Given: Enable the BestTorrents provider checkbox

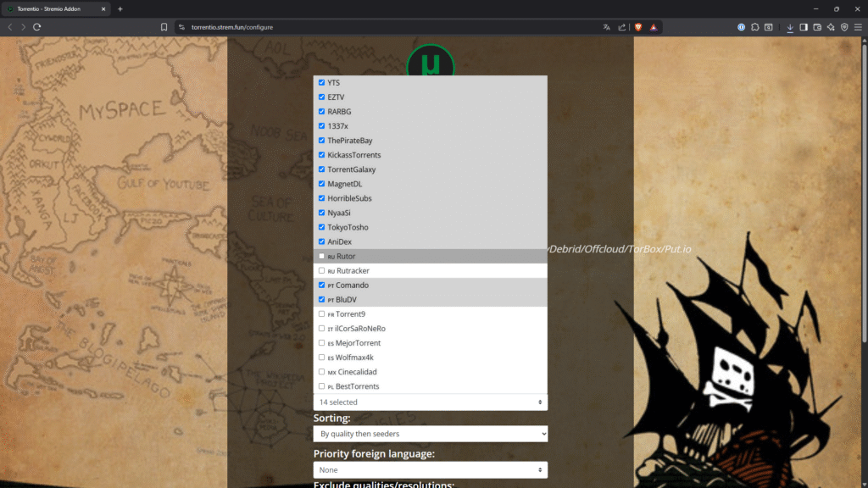Looking at the screenshot, I should pos(321,386).
